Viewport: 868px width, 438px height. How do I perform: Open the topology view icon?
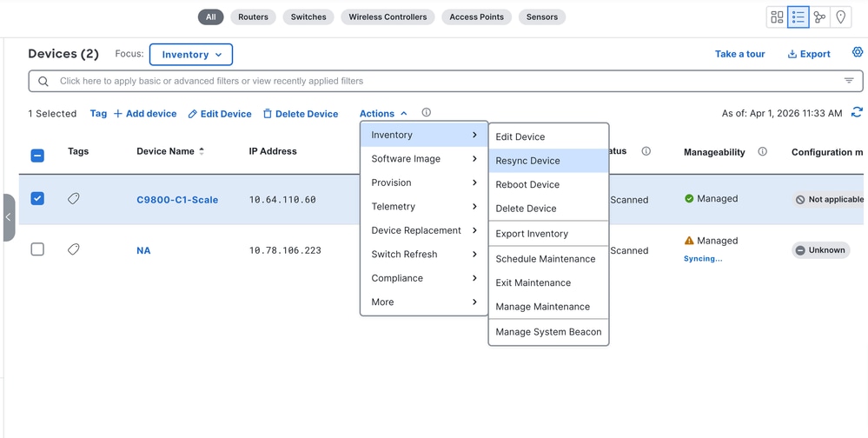(819, 17)
